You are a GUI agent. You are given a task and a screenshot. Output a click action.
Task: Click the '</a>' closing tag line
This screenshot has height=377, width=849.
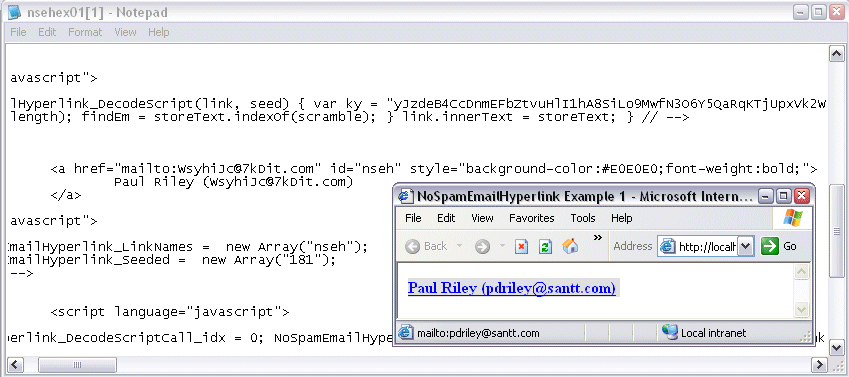[x=66, y=195]
